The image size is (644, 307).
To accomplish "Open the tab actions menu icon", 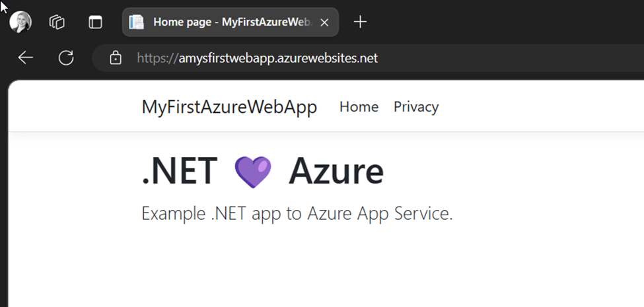I will click(95, 22).
